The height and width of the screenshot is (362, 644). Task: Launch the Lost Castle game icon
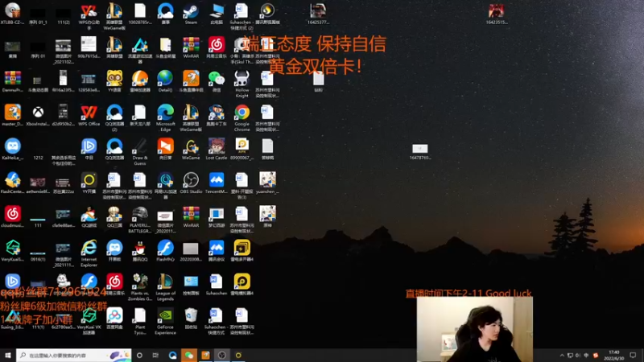[217, 150]
